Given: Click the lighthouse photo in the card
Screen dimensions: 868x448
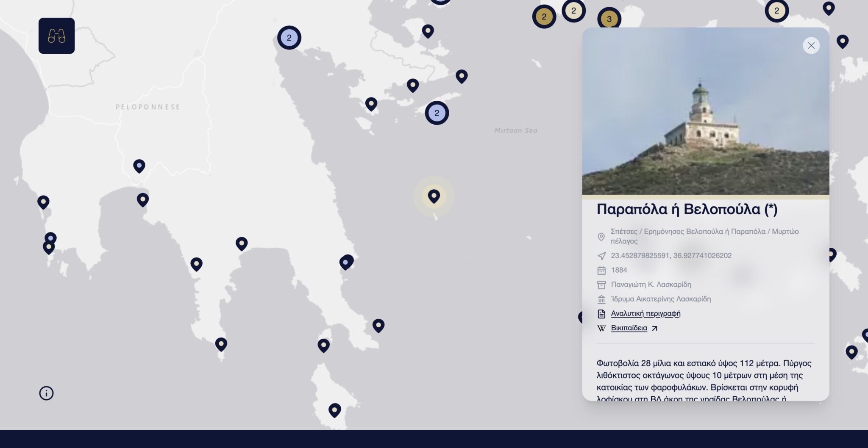Looking at the screenshot, I should coord(705,111).
